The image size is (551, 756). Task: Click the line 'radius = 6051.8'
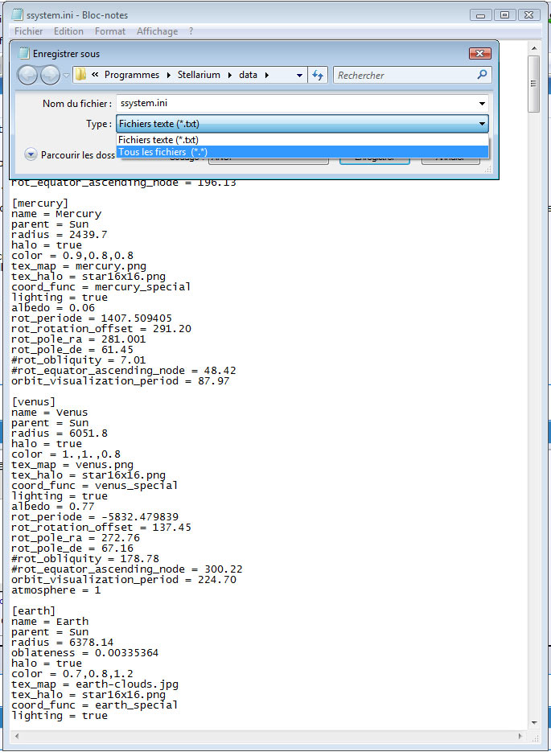coord(60,433)
